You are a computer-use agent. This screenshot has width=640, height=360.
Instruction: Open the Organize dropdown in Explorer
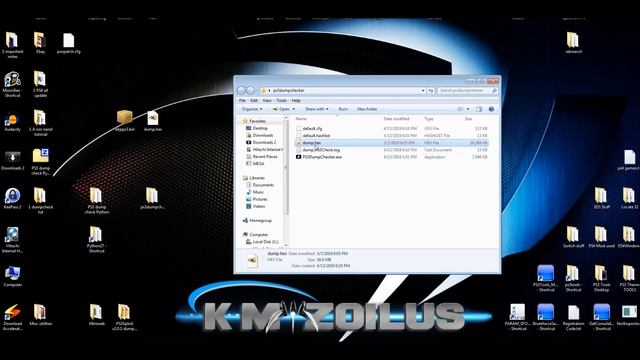pyautogui.click(x=252, y=109)
